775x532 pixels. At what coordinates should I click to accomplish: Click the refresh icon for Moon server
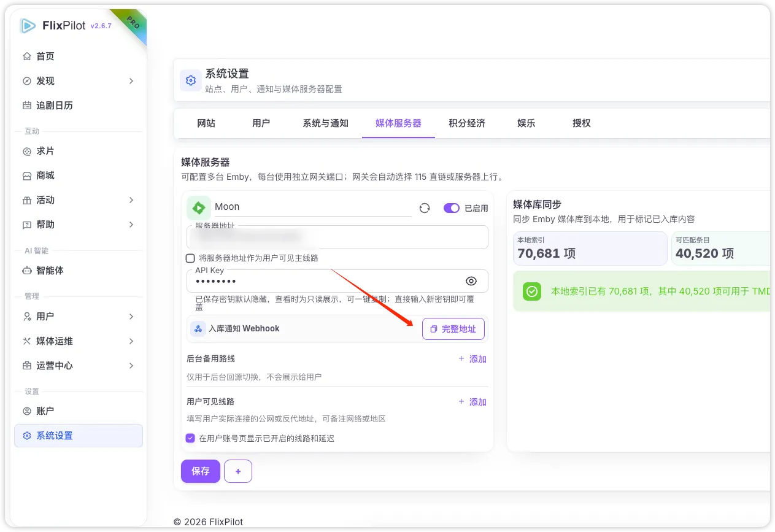[x=425, y=208]
